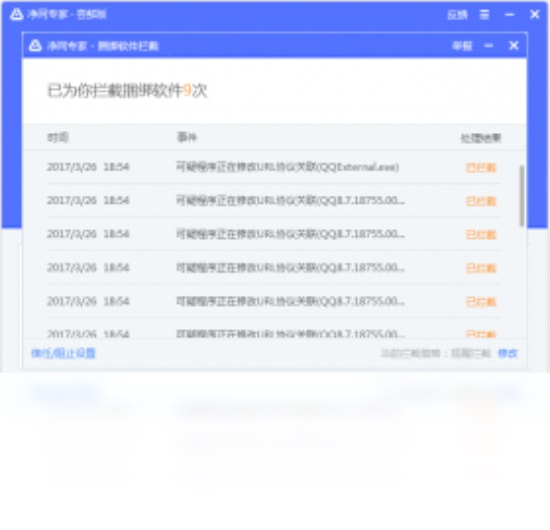Minimize the main 净网专家 window
550x530 pixels.
pos(509,14)
